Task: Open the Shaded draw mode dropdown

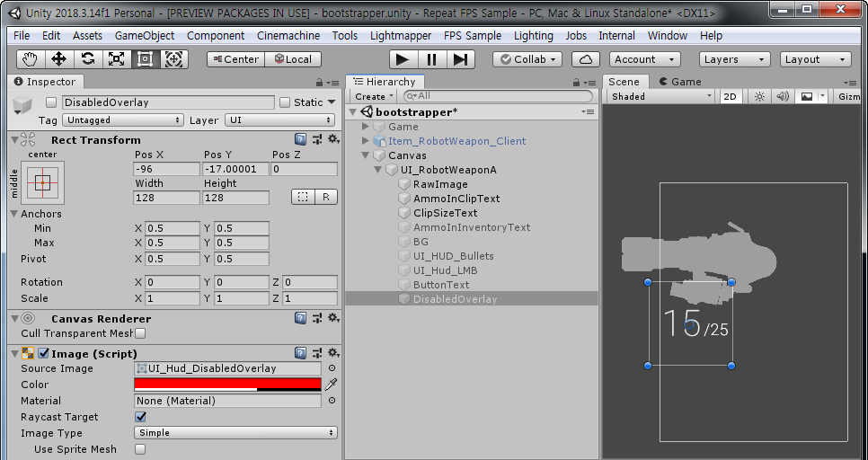Action: point(660,96)
